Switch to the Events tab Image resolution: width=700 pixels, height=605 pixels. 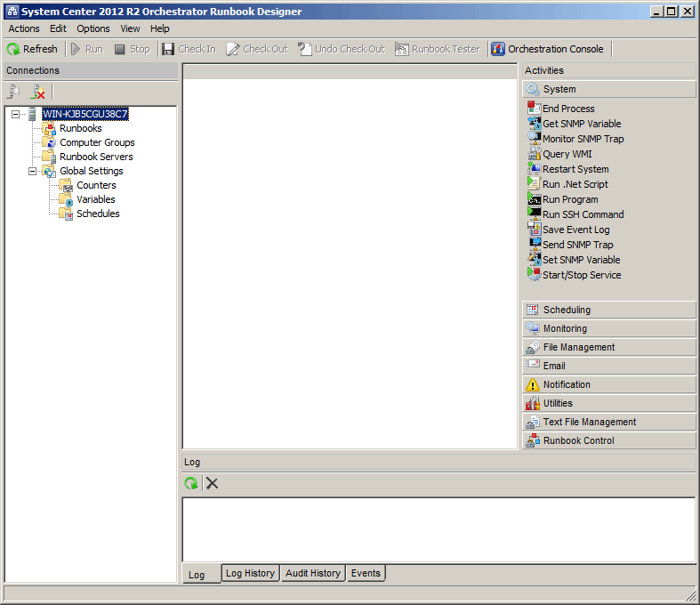(366, 573)
